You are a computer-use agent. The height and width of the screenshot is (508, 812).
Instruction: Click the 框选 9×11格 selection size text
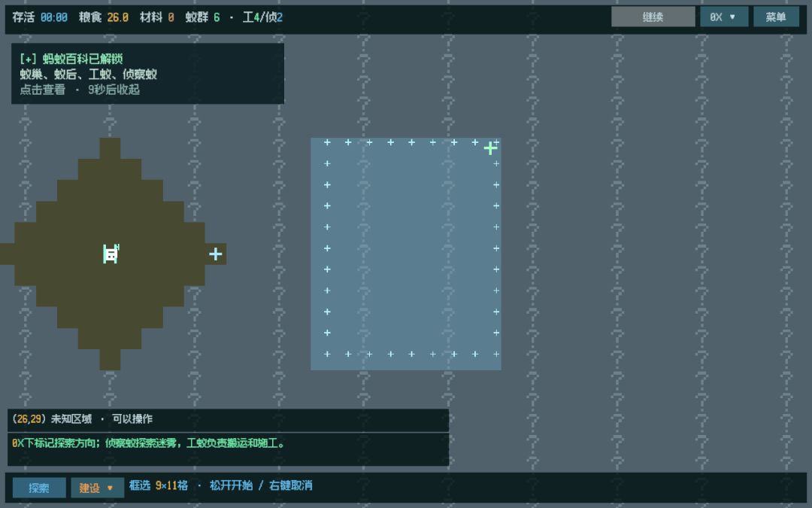pyautogui.click(x=159, y=485)
